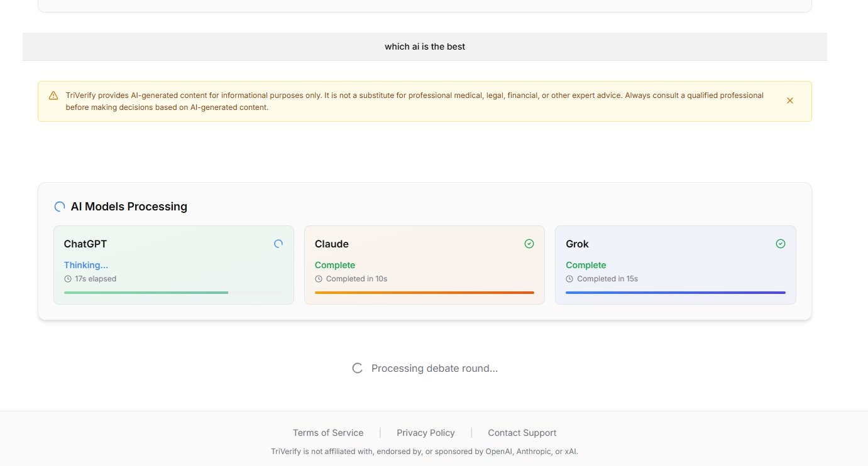The height and width of the screenshot is (466, 868).
Task: Click the clock icon next to Completed in 15s
Action: click(x=569, y=279)
